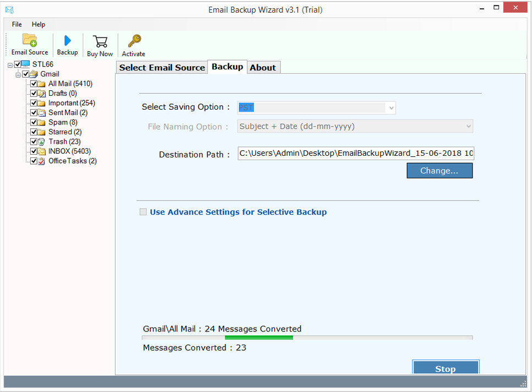Click the Sent Mail folder icon
Image resolution: width=532 pixels, height=392 pixels.
[41, 112]
